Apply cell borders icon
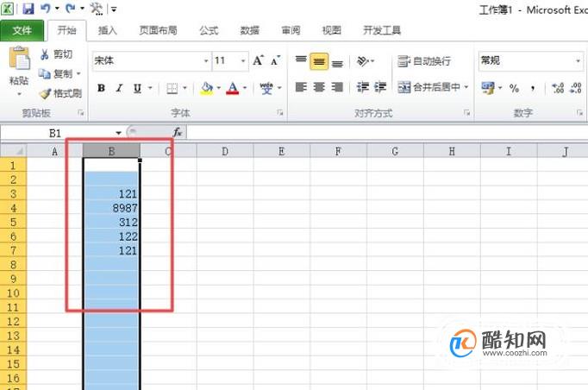The width and height of the screenshot is (588, 390). tap(172, 88)
